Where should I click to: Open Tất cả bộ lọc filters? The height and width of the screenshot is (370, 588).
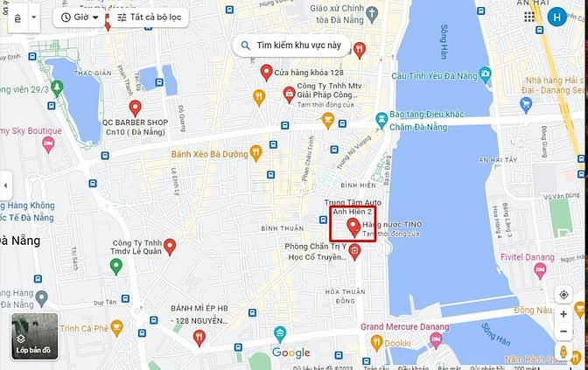point(149,17)
